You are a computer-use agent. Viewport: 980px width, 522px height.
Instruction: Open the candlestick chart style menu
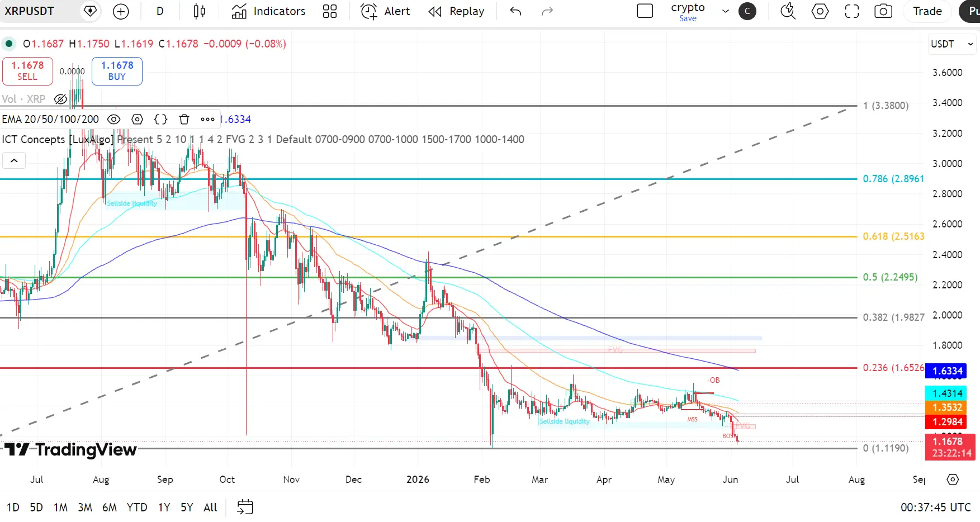(199, 11)
